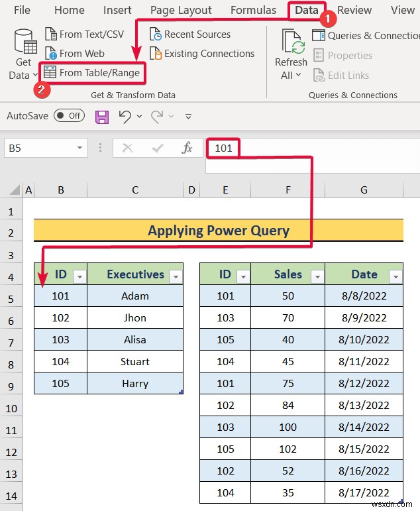The image size is (420, 511).
Task: Save the workbook with the floppy icon
Action: (102, 117)
